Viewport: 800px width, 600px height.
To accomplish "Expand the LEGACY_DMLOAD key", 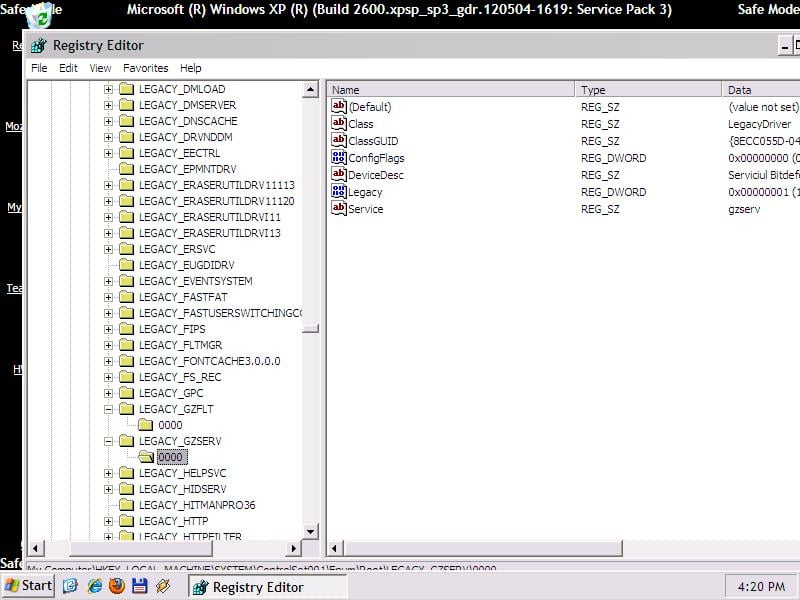I will (108, 89).
